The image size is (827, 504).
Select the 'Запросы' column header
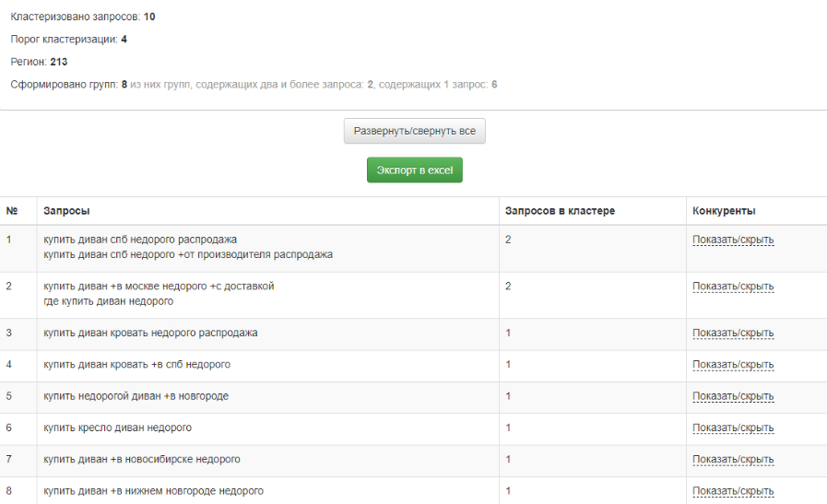tap(66, 211)
